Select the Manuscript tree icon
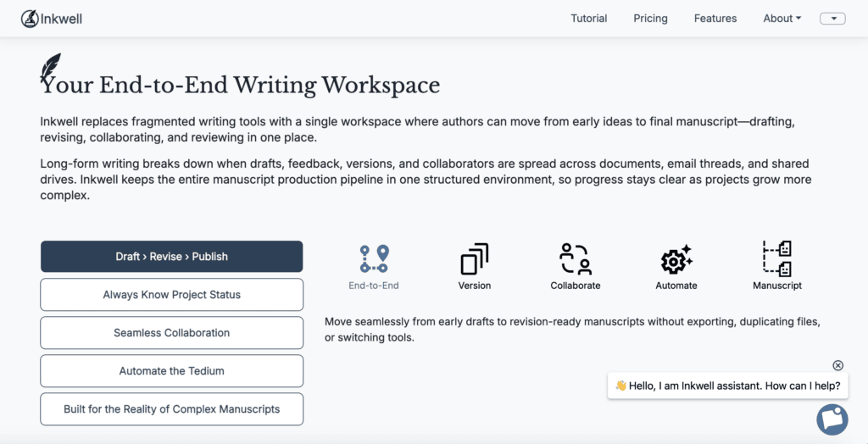 [777, 258]
